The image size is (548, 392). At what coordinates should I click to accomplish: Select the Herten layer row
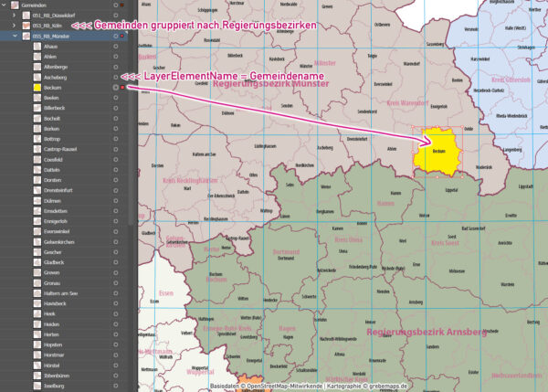click(64, 334)
